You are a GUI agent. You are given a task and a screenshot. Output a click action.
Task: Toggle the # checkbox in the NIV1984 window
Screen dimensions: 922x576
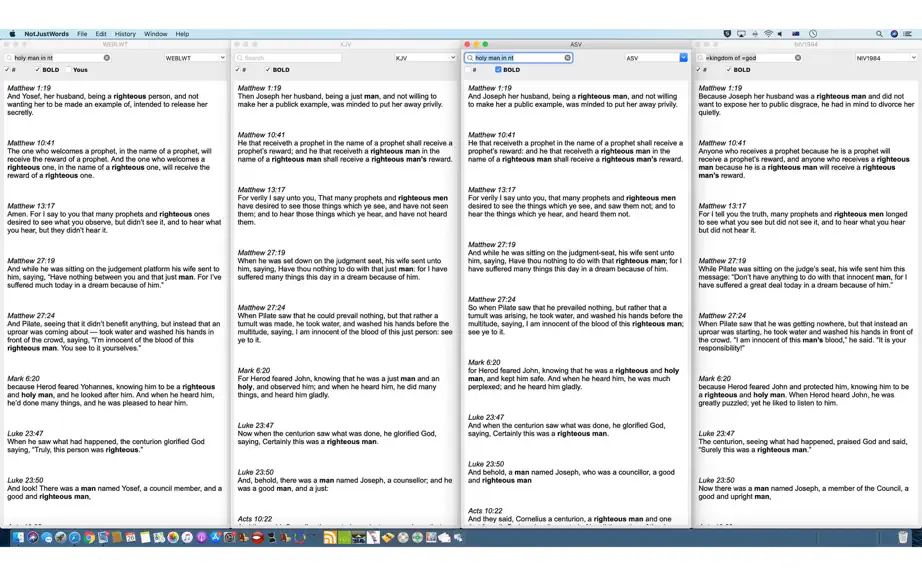click(x=699, y=69)
